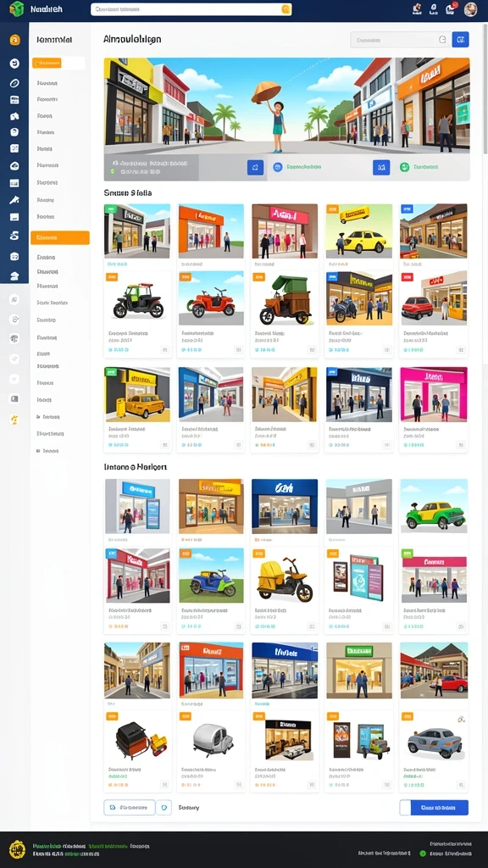Click inside the top search input field
Screen dimensions: 488x868
coord(191,9)
